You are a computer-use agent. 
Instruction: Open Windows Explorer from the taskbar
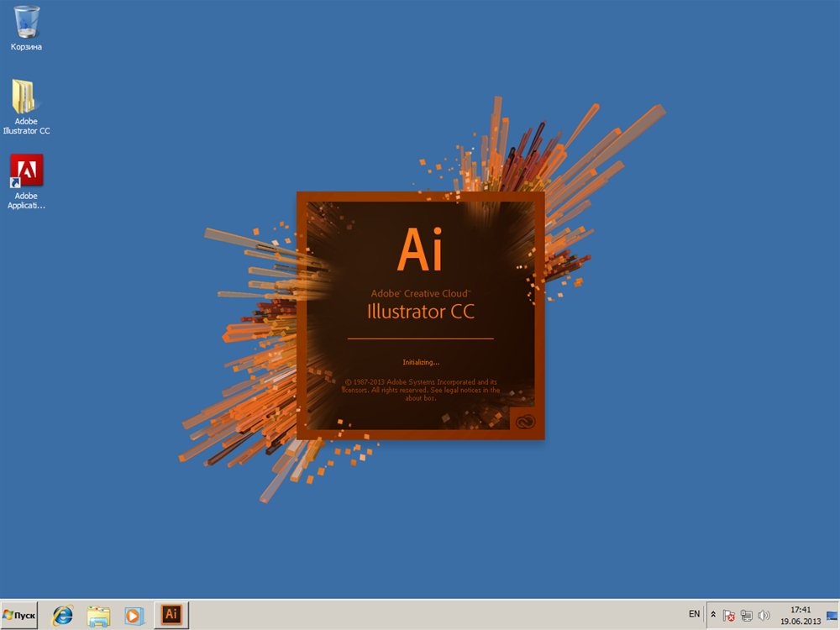[x=99, y=615]
